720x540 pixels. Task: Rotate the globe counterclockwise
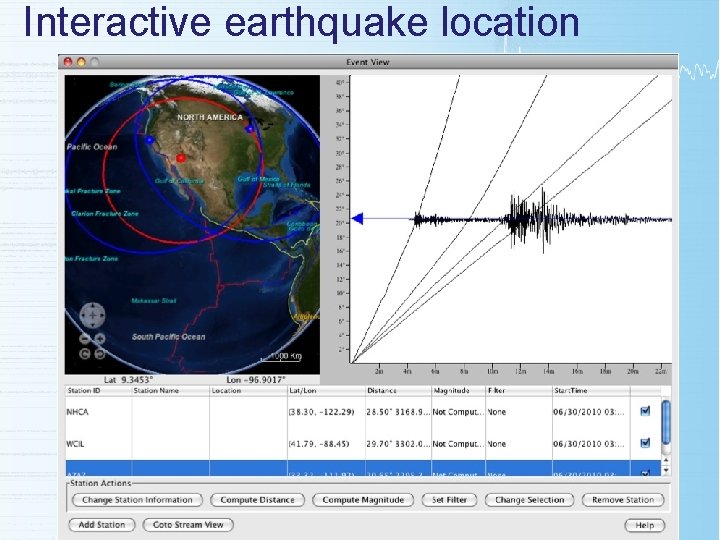coord(84,354)
